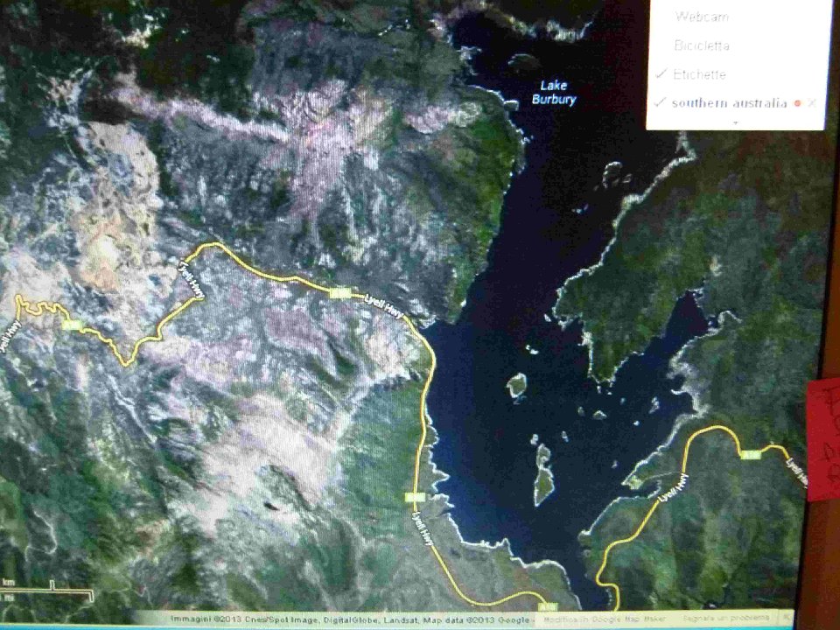Click the large island in Lake Burbury
The width and height of the screenshot is (840, 630).
[543, 474]
